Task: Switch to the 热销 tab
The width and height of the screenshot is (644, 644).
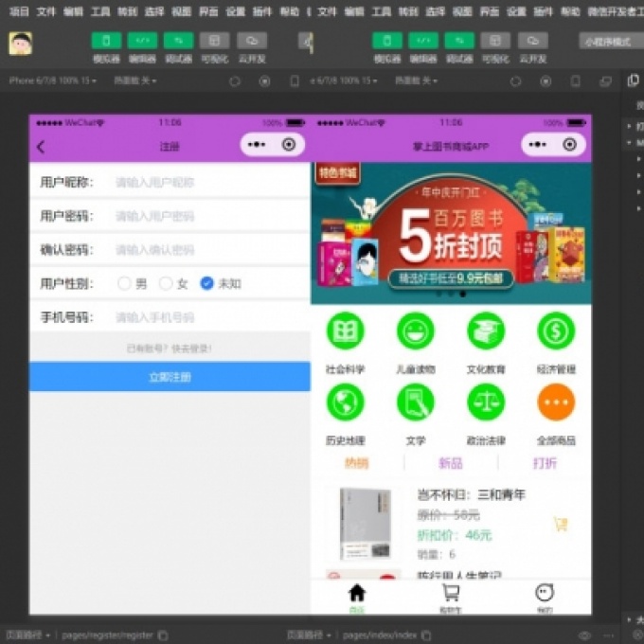Action: (357, 463)
